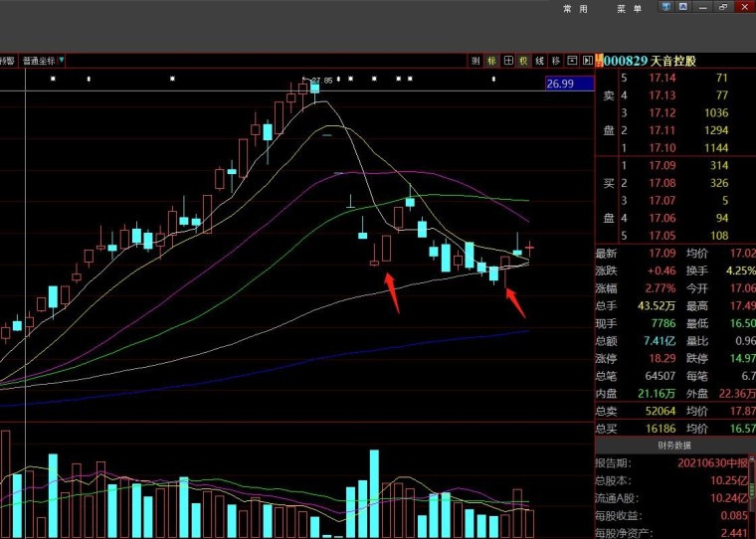Collapse the right quote side panel
This screenshot has width=756, height=539.
click(587, 61)
